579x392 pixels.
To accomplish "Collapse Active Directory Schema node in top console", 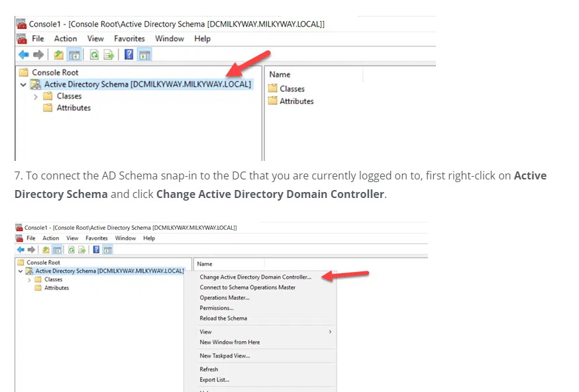I will pyautogui.click(x=24, y=85).
